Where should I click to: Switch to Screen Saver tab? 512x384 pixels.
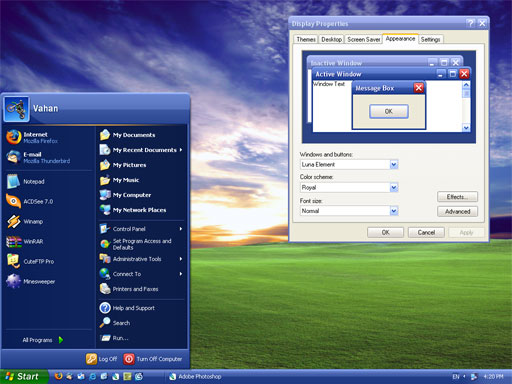(x=363, y=39)
